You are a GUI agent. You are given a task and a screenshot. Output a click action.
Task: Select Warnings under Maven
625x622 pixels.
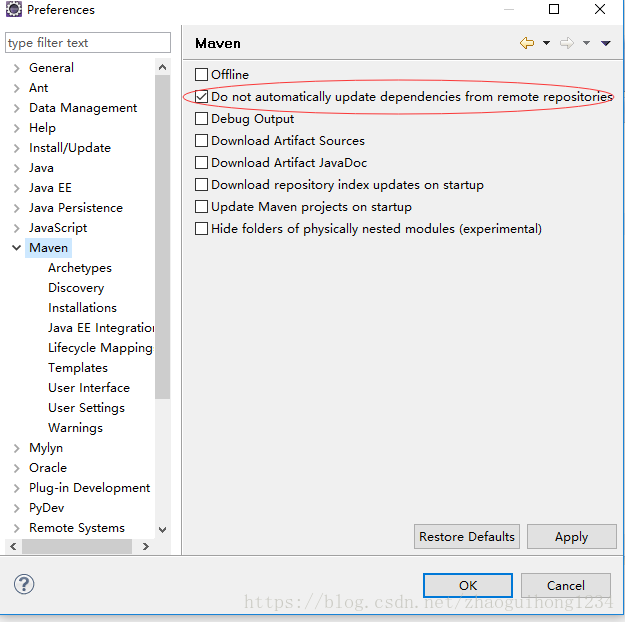point(75,428)
